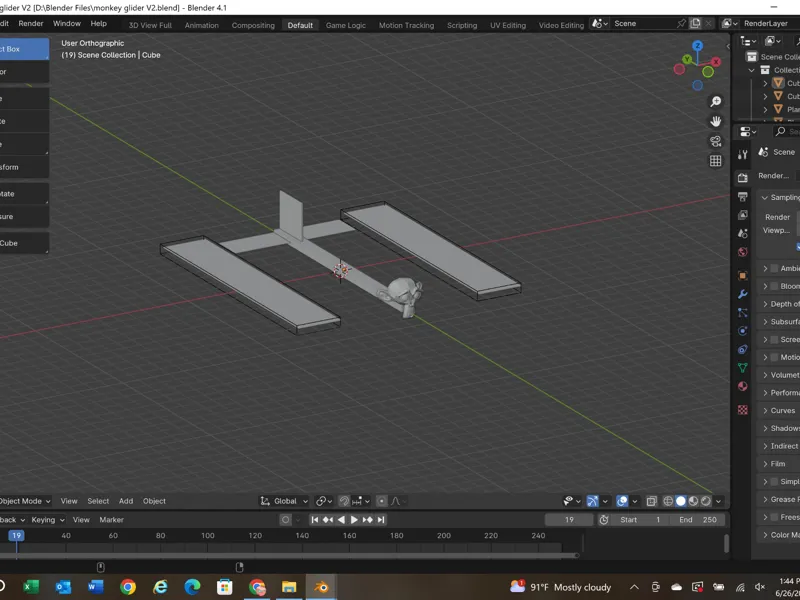Open the shading options dropdown arrow
Viewport: 800px width, 600px height.
(718, 501)
